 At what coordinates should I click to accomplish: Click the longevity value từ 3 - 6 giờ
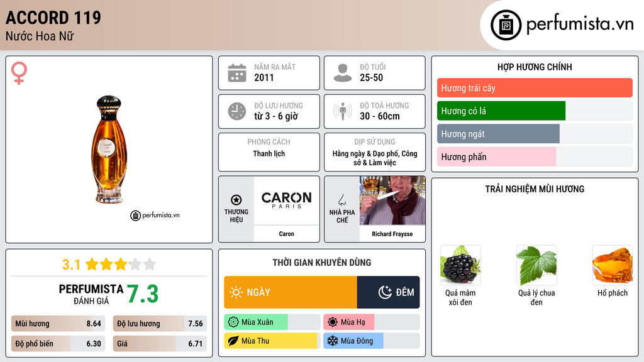point(276,116)
